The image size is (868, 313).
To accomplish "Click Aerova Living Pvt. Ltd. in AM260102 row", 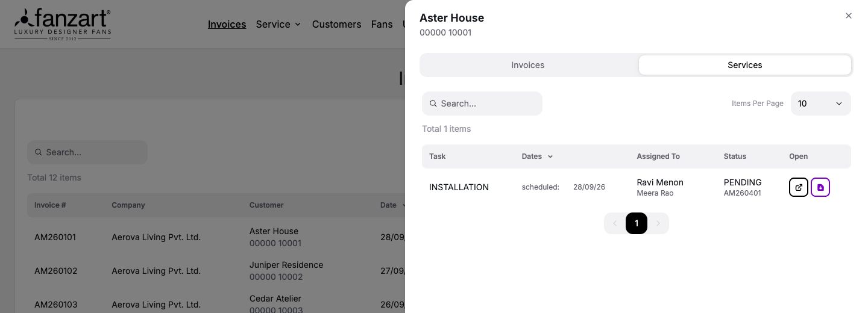I will pyautogui.click(x=156, y=271).
